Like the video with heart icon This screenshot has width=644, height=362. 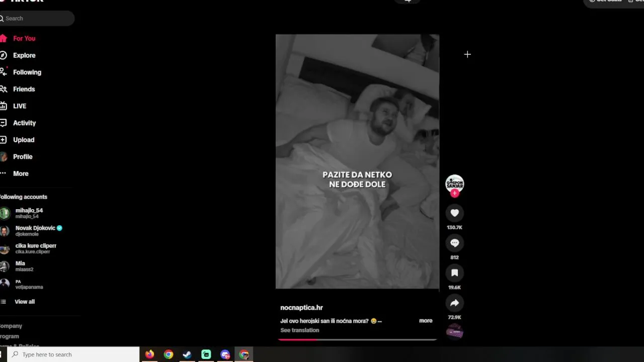click(x=454, y=213)
